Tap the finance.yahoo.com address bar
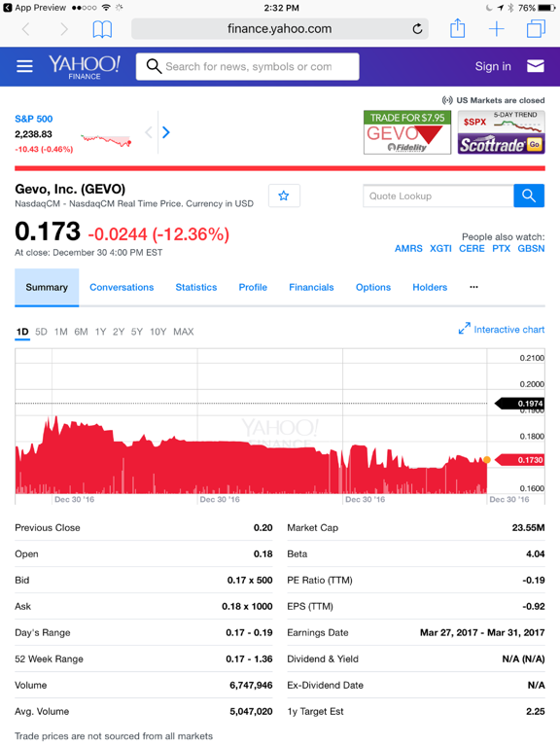The image size is (560, 747). coord(280,29)
